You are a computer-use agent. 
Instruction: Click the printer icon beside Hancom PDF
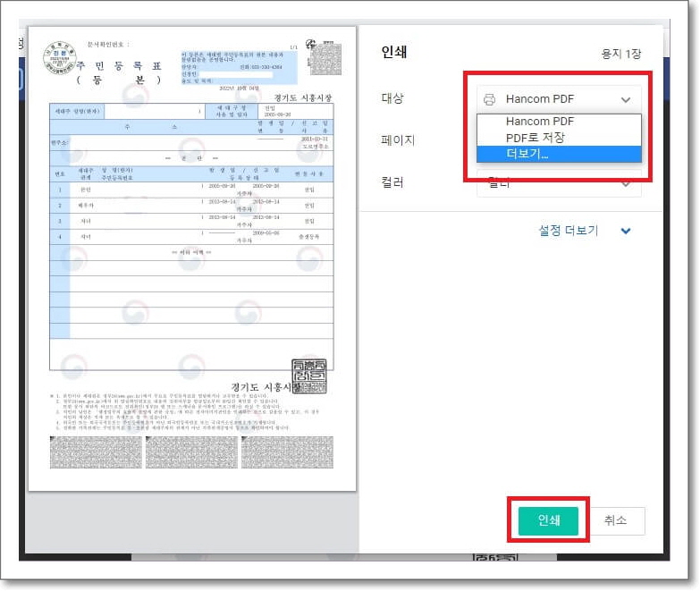point(489,99)
